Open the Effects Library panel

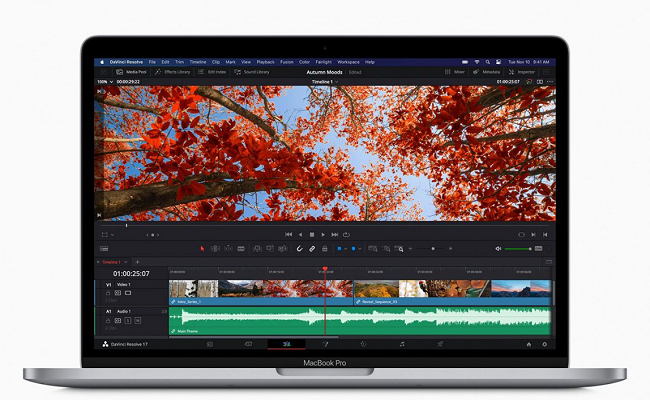click(x=172, y=72)
